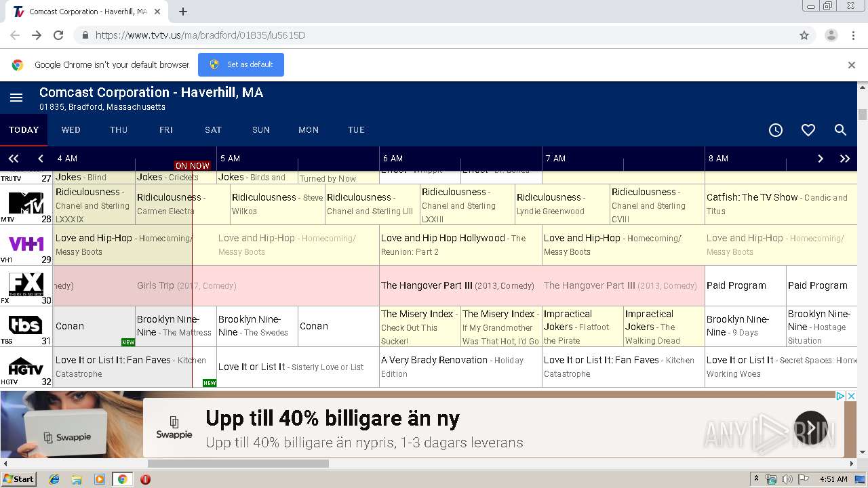Go back in browser history
868x488 pixels.
[x=15, y=35]
